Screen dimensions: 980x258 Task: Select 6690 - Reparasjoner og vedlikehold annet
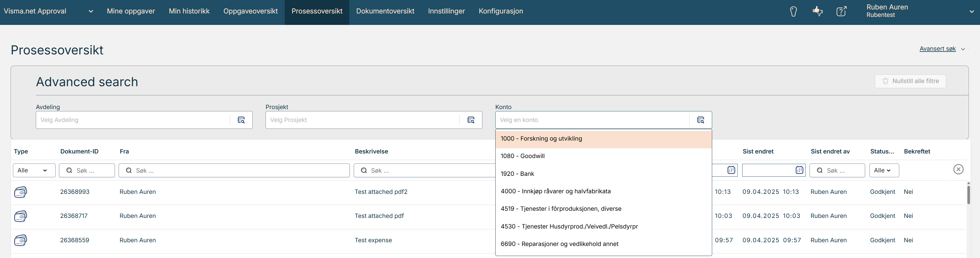[603, 244]
